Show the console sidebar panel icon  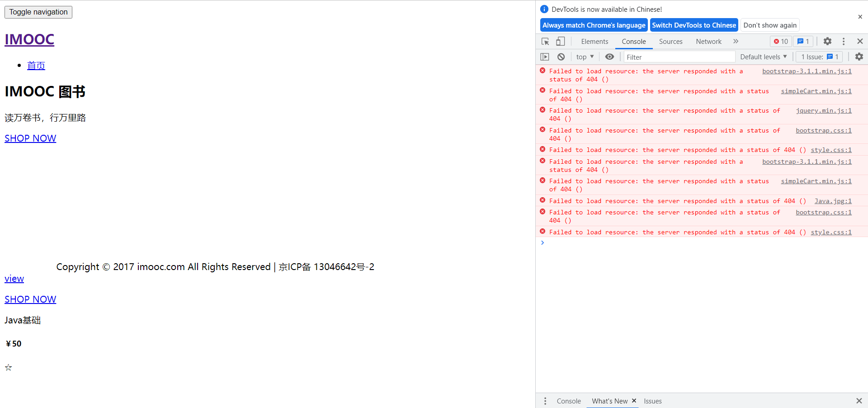pyautogui.click(x=545, y=57)
